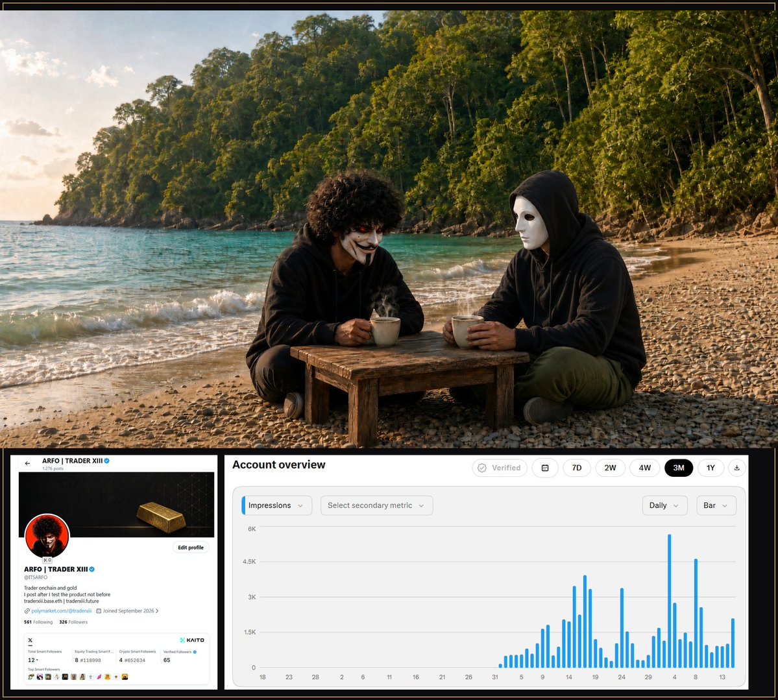
Task: Select the 1Y time range
Action: [711, 468]
